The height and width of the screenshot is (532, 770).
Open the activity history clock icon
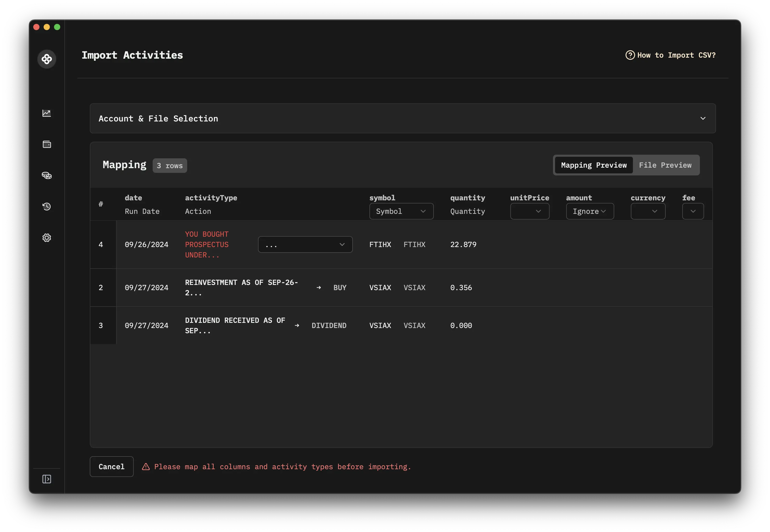(47, 206)
